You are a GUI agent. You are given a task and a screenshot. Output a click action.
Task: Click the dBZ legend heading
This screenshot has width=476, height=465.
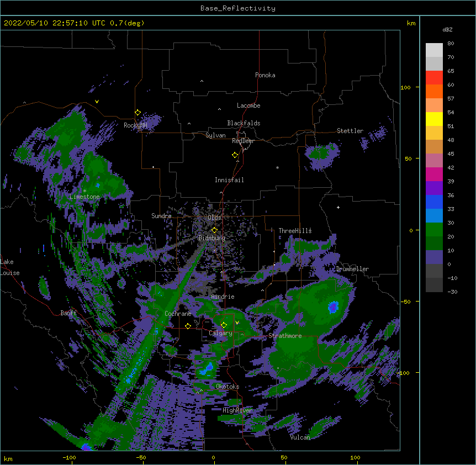coord(447,29)
